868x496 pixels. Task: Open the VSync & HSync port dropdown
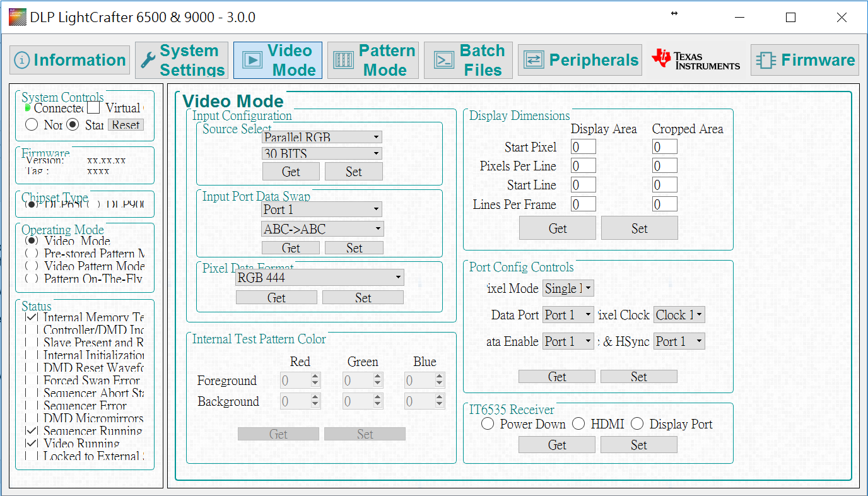click(x=679, y=341)
